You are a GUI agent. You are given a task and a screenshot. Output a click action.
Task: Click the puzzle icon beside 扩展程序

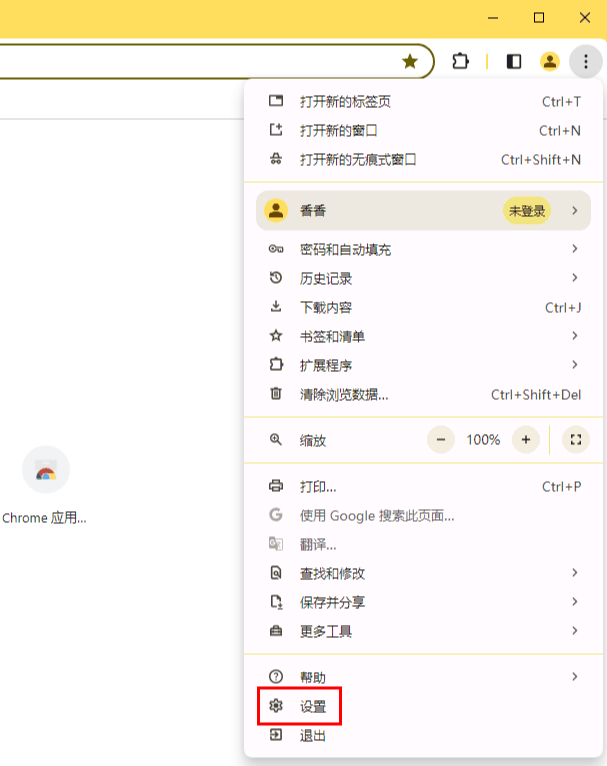click(276, 364)
